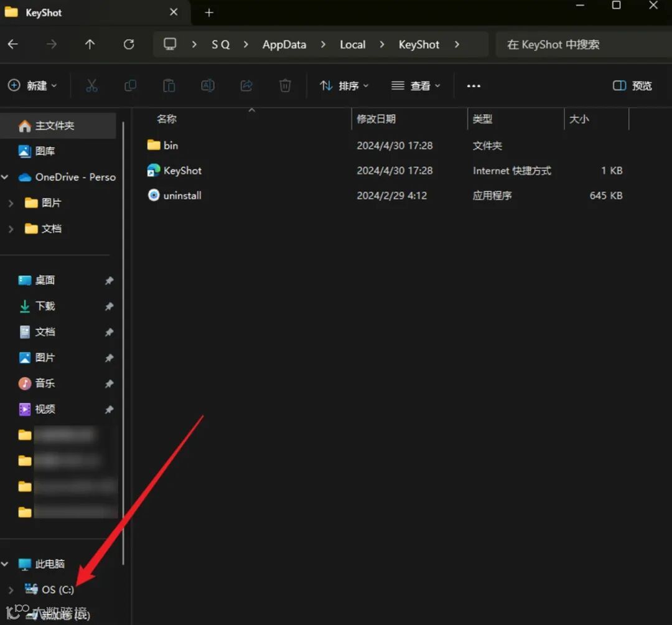Viewport: 672px width, 625px height.
Task: Expand chevron between AppData and Local
Action: 323,45
